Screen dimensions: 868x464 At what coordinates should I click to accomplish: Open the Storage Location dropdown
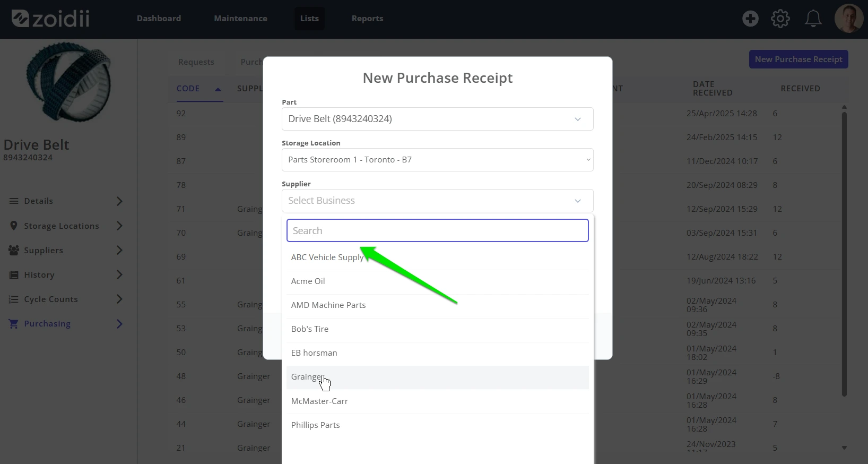(x=437, y=160)
